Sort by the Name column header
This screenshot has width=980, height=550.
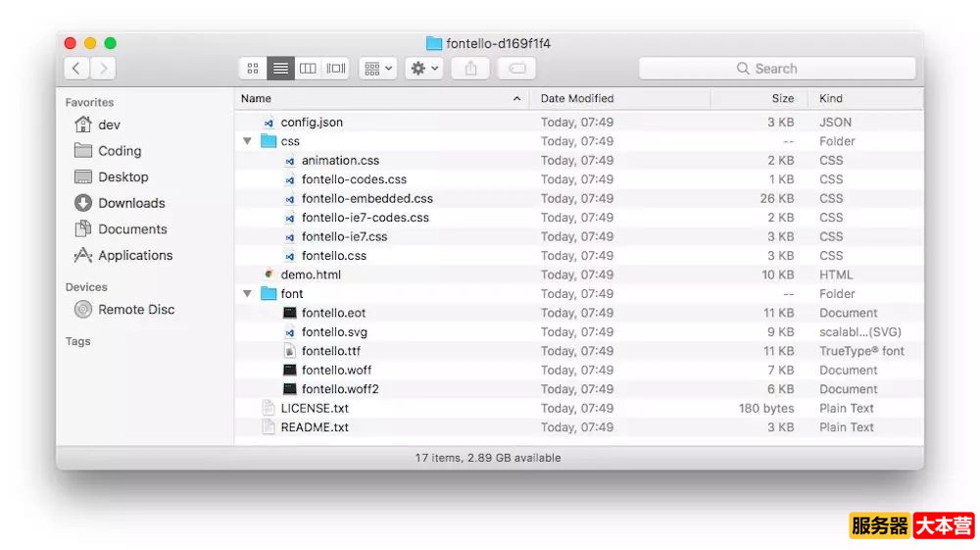pyautogui.click(x=372, y=98)
